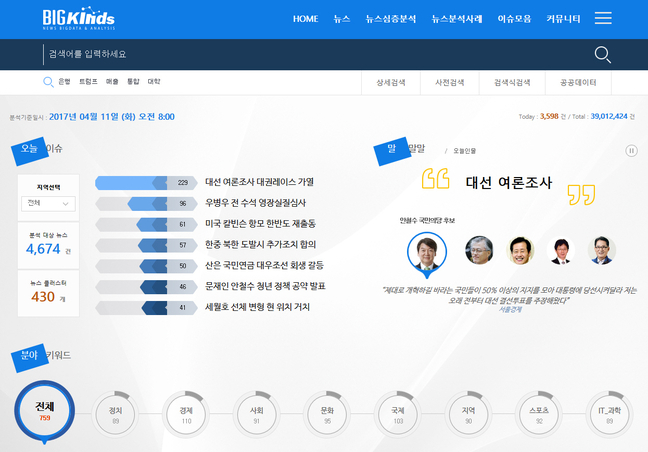
Task: Open issue 우병우 전 수석 영장실질심사
Action: pos(255,203)
